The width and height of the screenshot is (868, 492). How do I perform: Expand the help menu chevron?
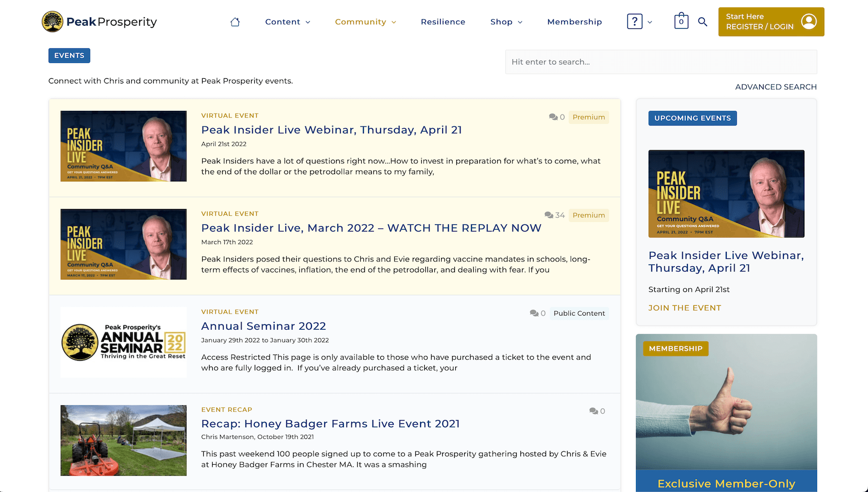click(x=650, y=22)
